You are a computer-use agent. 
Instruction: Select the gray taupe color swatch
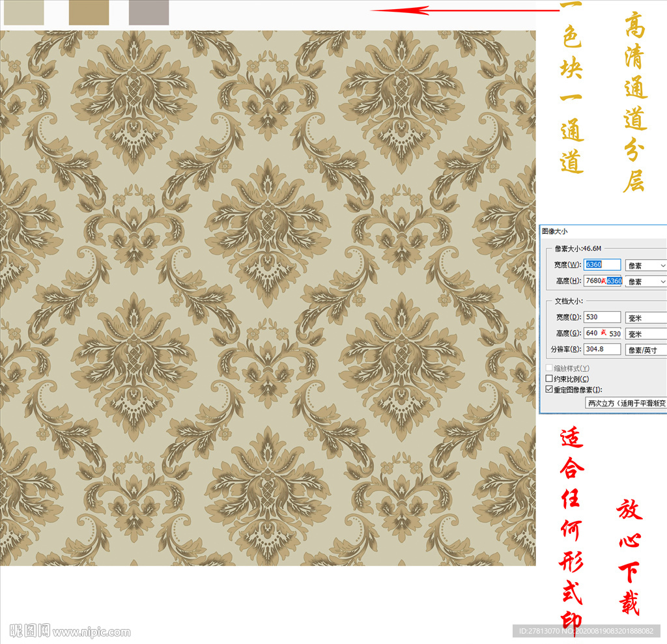149,12
